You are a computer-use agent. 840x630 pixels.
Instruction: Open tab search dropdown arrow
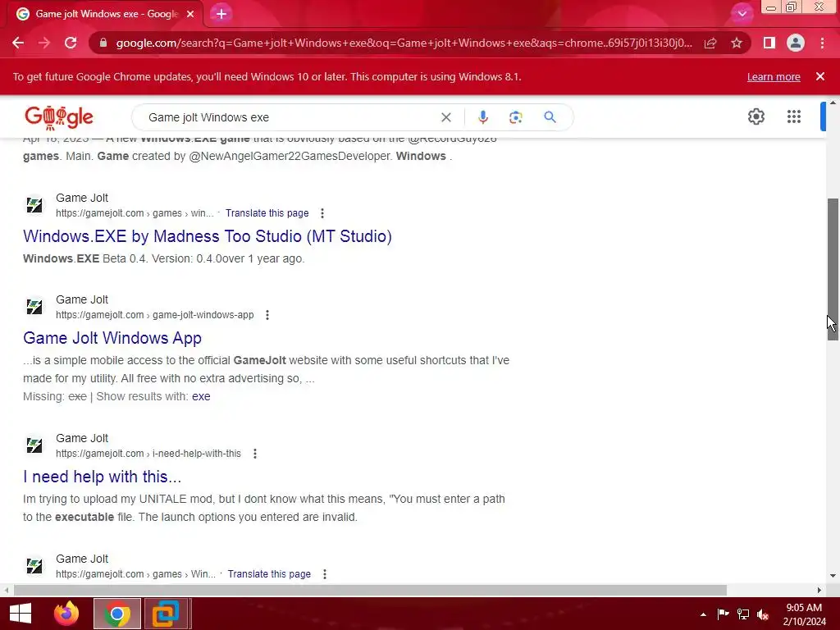tap(742, 14)
